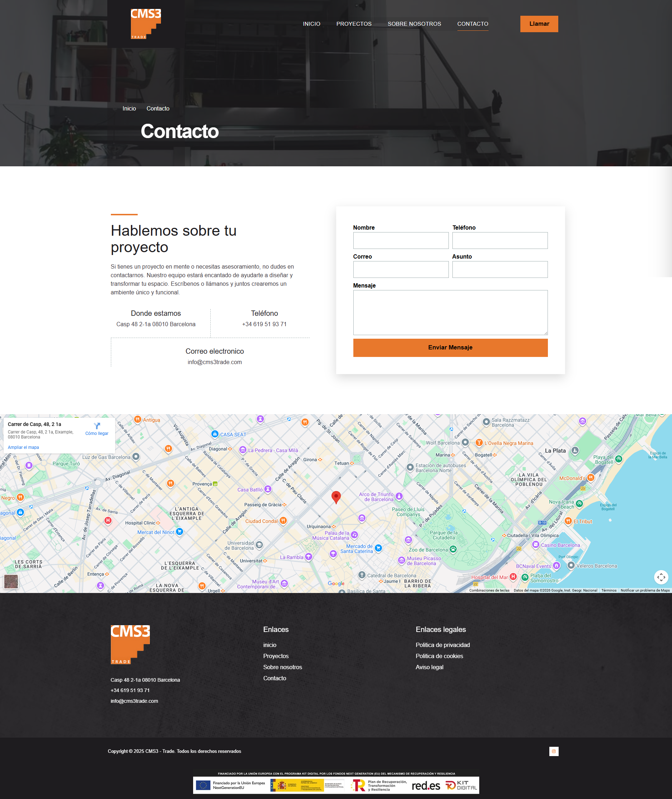Click Combinaciones de teclas on the map
The width and height of the screenshot is (672, 799).
[489, 590]
